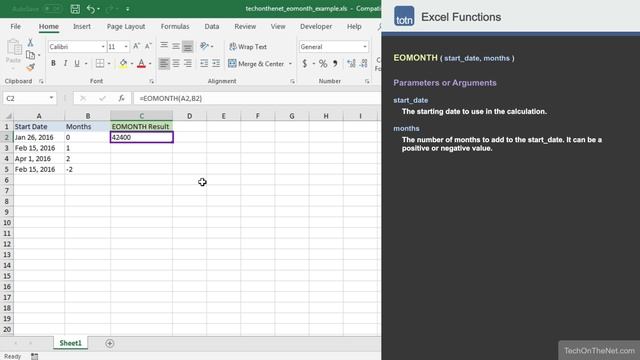Click the EOMONTH Result header cell
The height and width of the screenshot is (360, 640).
141,127
